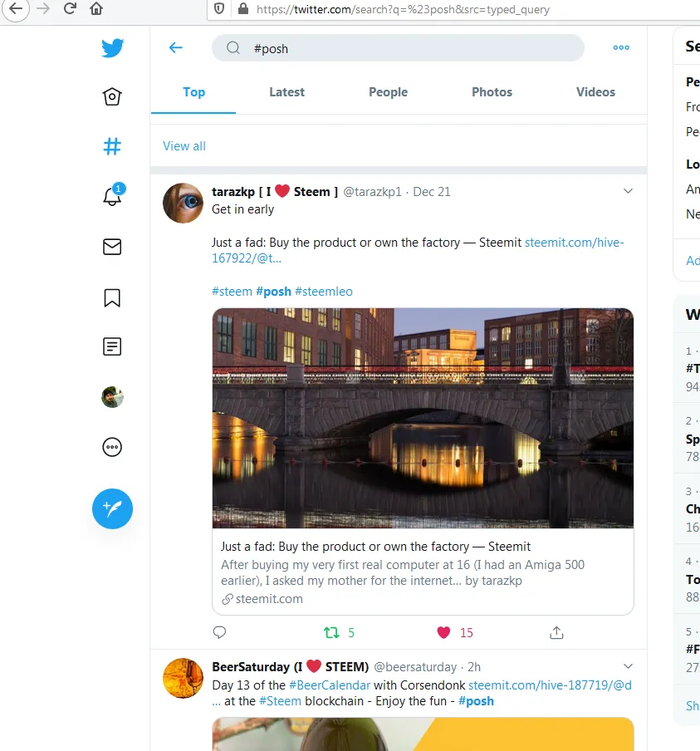Retweet tarazkp tweet showing 5
This screenshot has height=751, width=700.
point(339,633)
